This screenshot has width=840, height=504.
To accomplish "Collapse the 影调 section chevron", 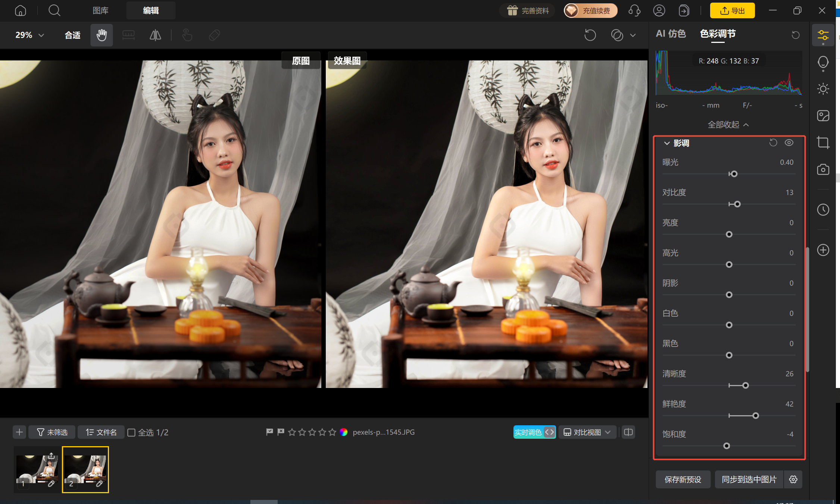I will [667, 143].
